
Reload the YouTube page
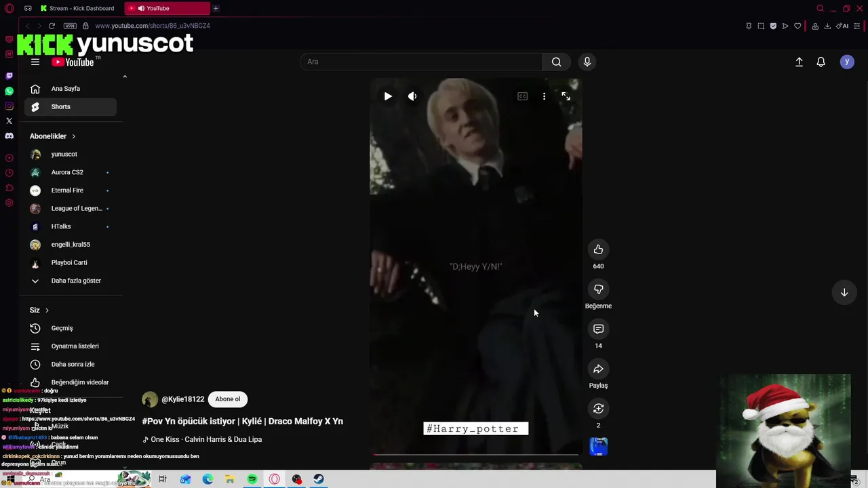pyautogui.click(x=52, y=26)
